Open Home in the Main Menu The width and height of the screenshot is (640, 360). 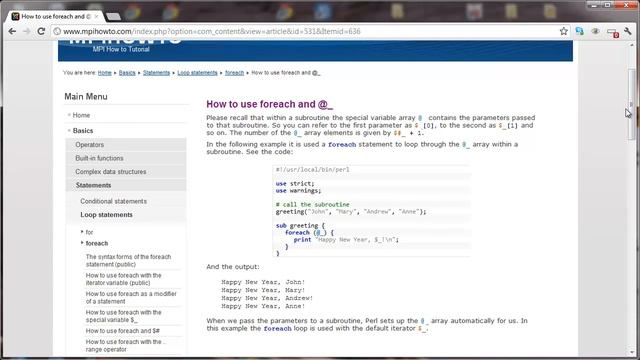click(x=81, y=115)
